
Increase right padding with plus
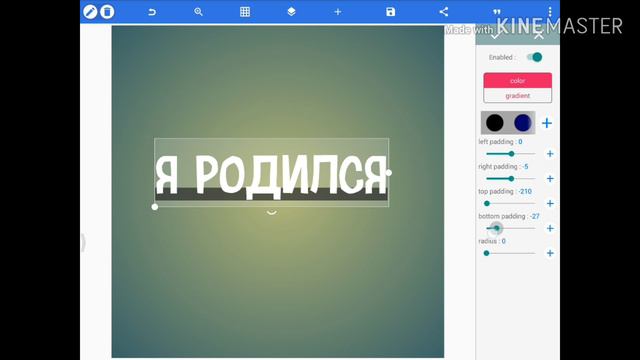point(550,179)
